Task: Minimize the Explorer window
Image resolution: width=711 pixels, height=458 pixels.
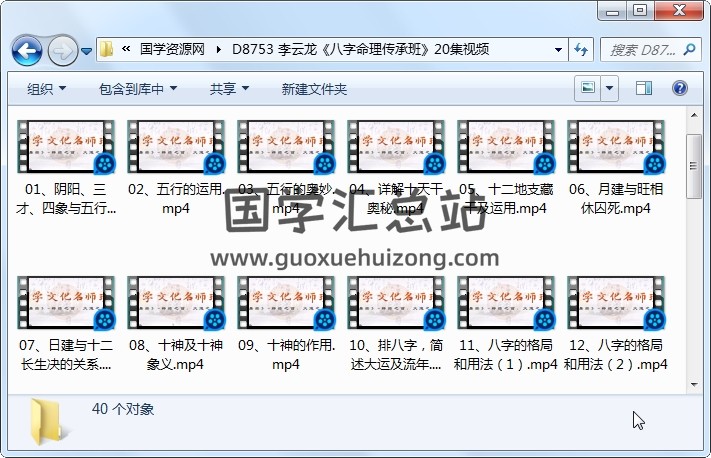Action: [612, 11]
